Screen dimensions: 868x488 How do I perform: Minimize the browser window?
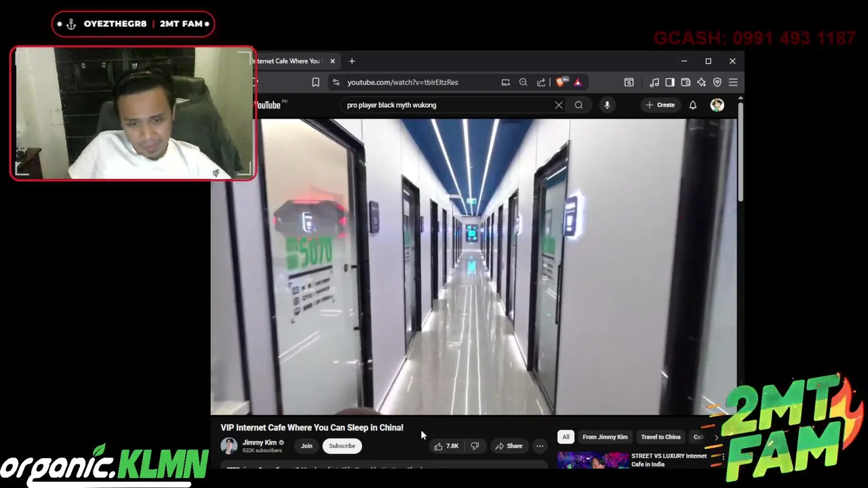click(684, 61)
